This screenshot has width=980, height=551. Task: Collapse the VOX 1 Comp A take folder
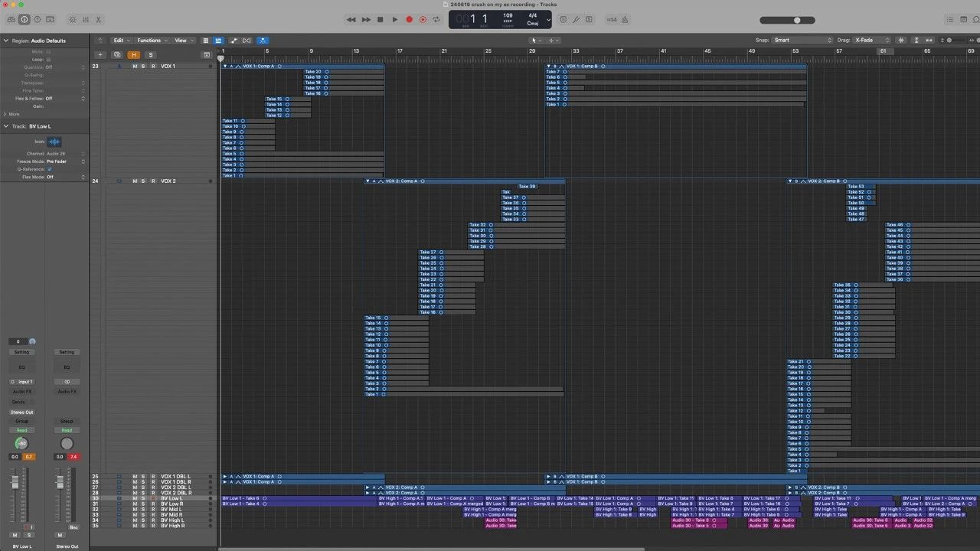tap(225, 67)
